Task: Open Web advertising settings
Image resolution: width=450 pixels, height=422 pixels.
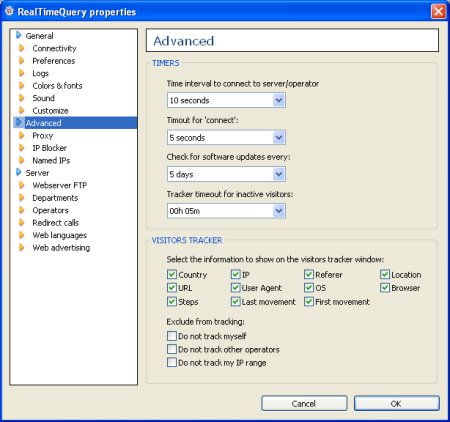Action: coord(61,247)
